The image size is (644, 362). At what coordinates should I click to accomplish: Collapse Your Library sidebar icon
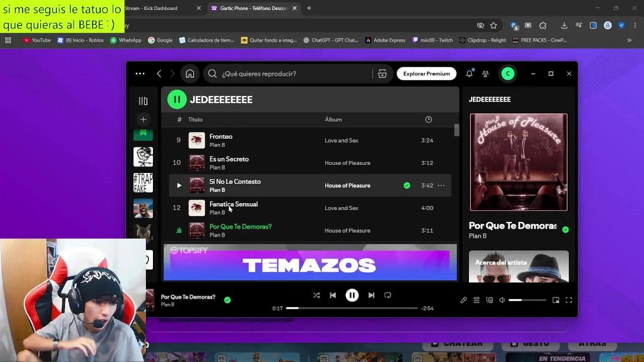(x=143, y=101)
